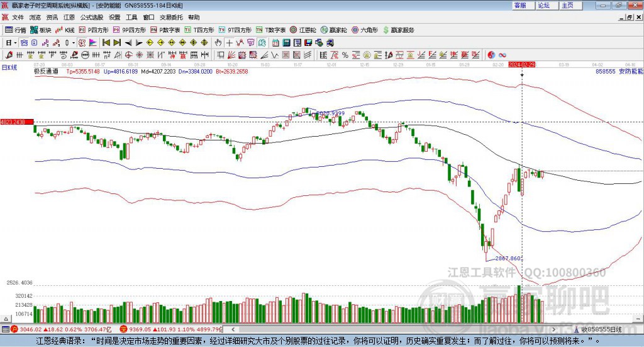Expand the volume panel triangle at left
This screenshot has width=644, height=347.
(x=6, y=319)
